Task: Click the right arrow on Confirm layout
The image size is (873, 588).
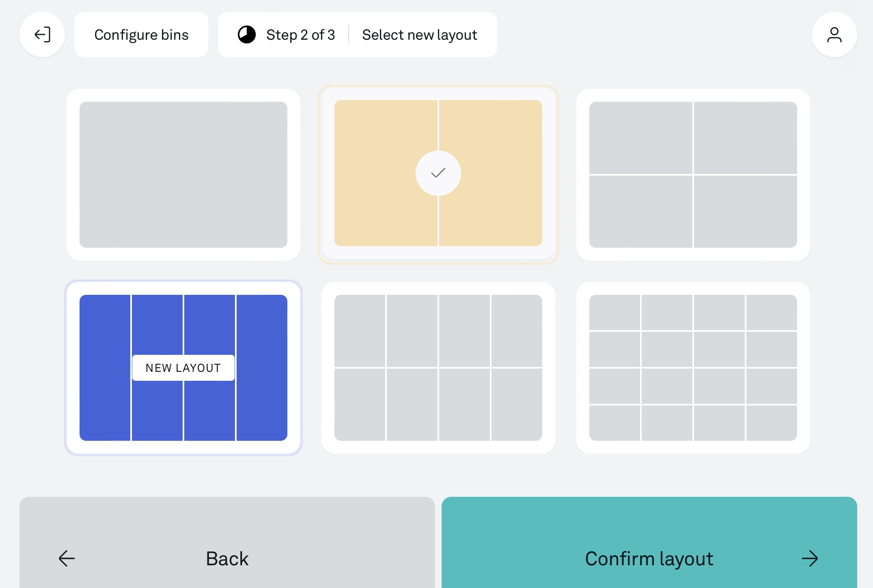Action: [810, 558]
